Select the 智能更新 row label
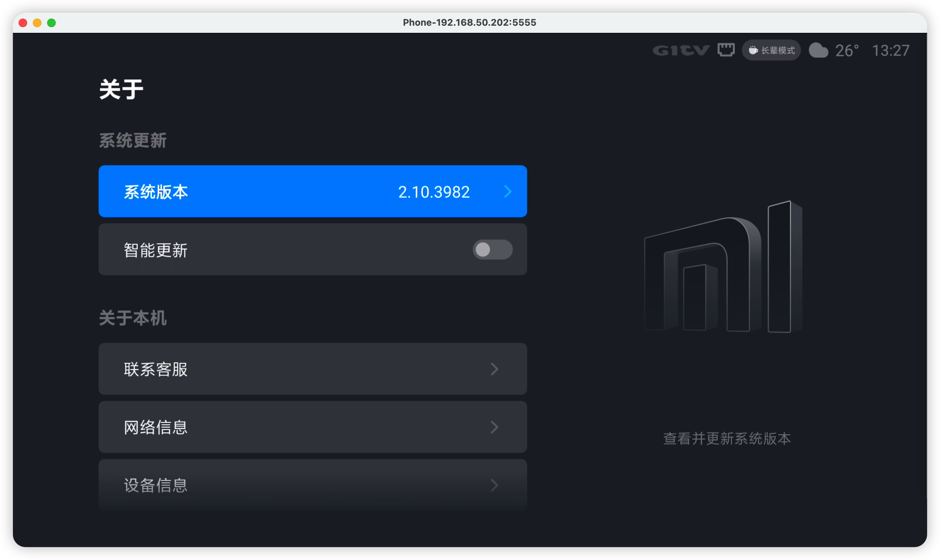 pyautogui.click(x=156, y=250)
